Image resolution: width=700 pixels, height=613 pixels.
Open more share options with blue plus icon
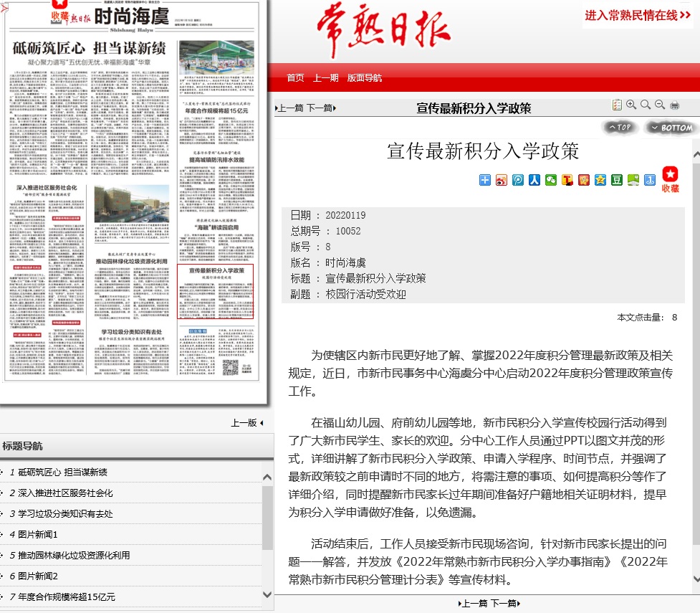click(x=485, y=180)
